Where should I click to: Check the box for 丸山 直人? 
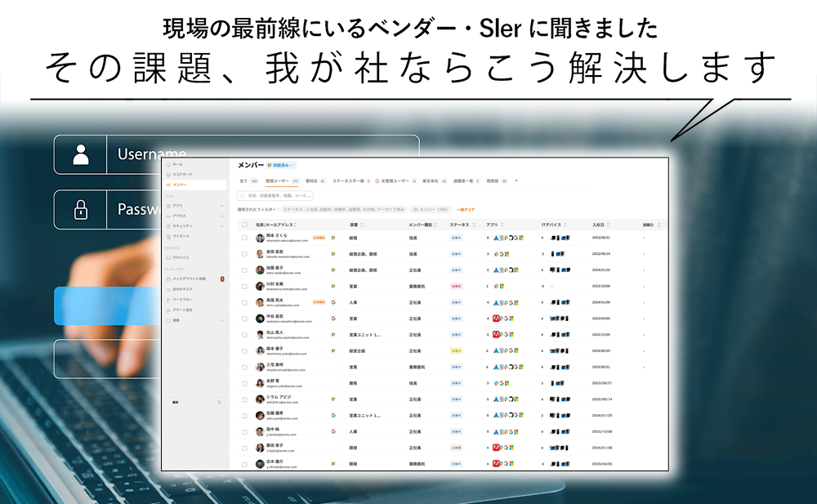(244, 335)
